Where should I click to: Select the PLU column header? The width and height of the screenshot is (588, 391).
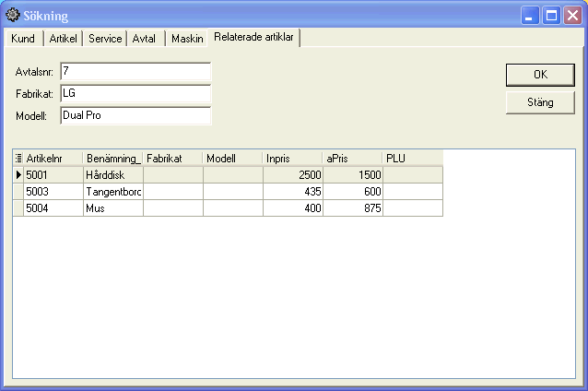(412, 159)
